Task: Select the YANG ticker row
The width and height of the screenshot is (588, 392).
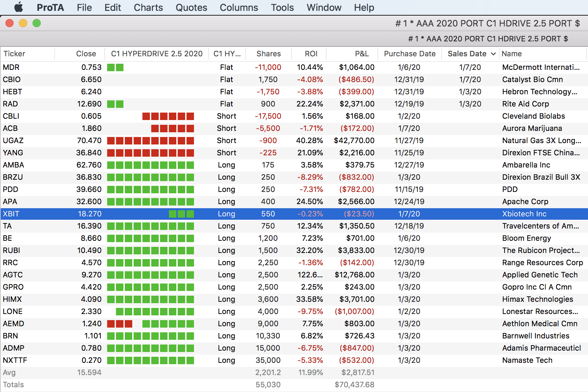Action: 294,153
